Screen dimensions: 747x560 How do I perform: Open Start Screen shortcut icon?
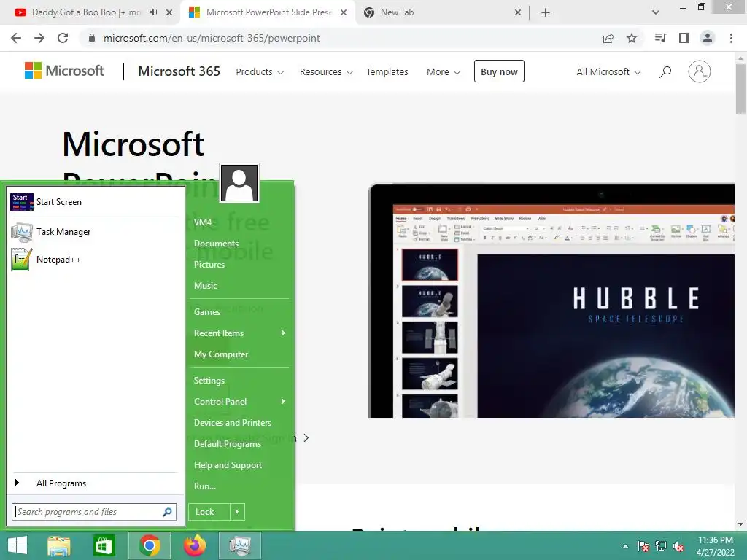click(x=22, y=202)
